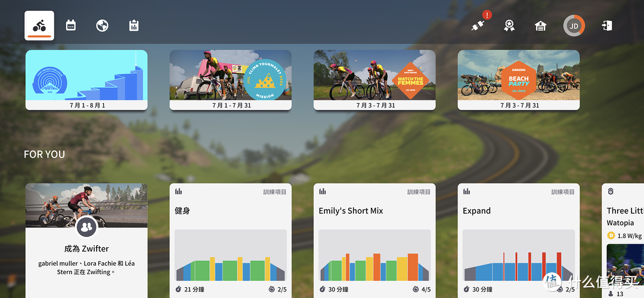
Task: Open the achievements badge icon
Action: [509, 26]
